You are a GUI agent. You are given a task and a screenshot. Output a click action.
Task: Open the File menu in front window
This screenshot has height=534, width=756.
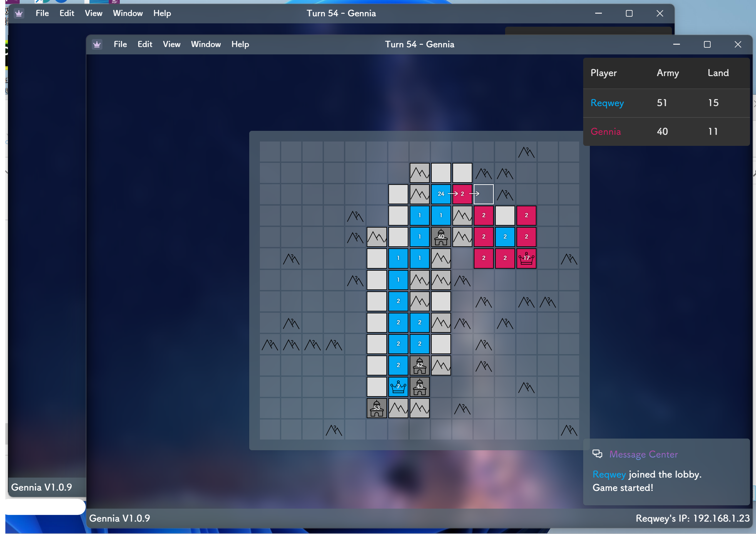click(120, 44)
